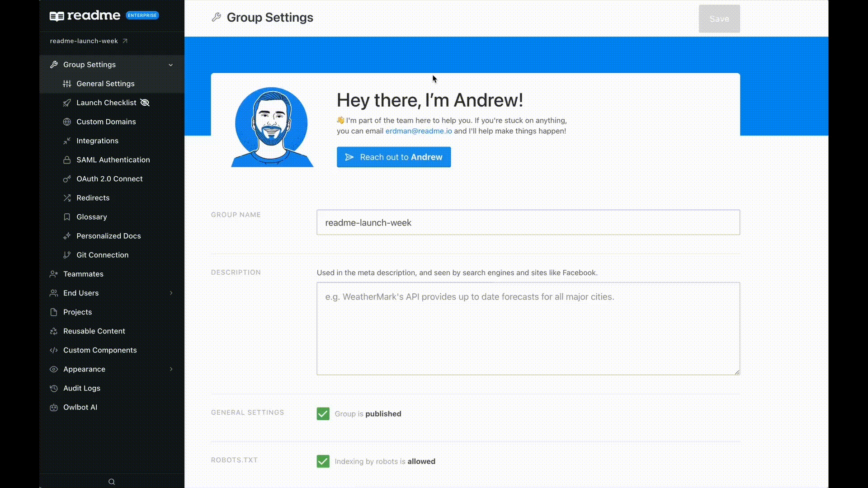Click the End Users people icon
868x488 pixels.
tap(54, 293)
